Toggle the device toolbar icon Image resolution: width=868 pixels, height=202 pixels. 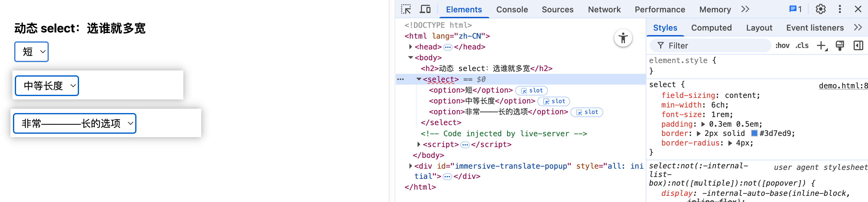[425, 9]
